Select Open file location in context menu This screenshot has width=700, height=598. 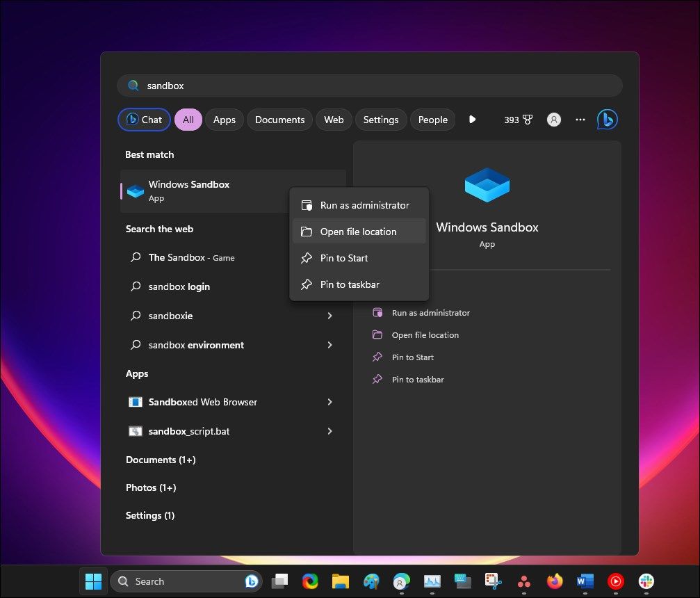359,232
